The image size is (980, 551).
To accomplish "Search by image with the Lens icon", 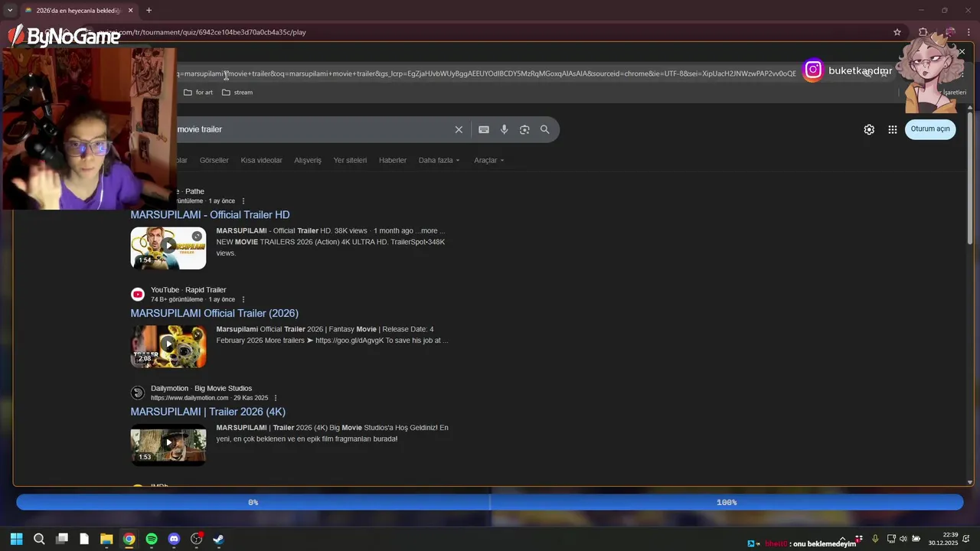I will [524, 130].
